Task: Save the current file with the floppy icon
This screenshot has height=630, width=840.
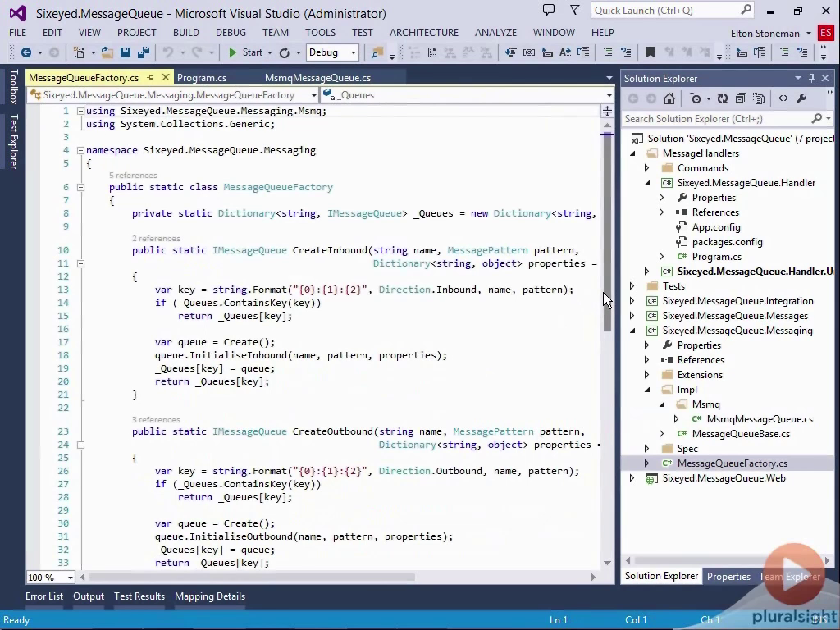Action: click(x=126, y=52)
